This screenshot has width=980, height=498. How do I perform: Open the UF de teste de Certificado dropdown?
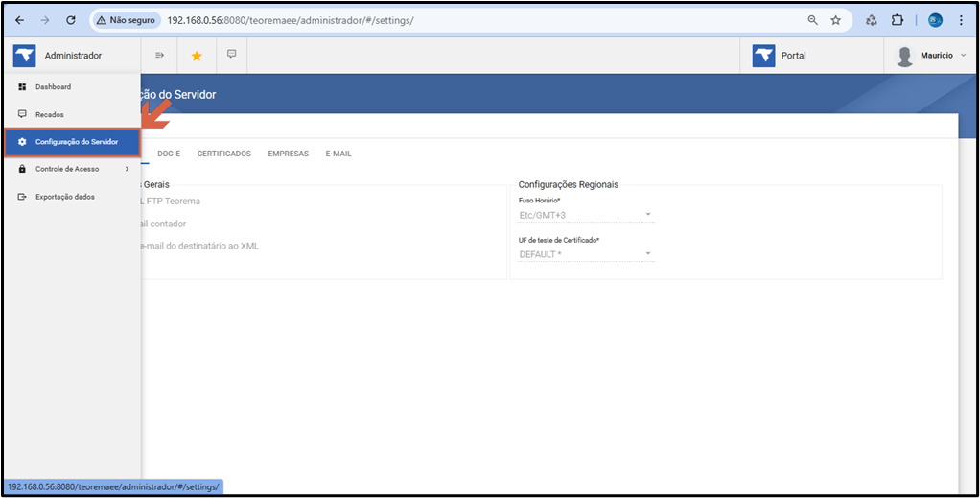[586, 254]
